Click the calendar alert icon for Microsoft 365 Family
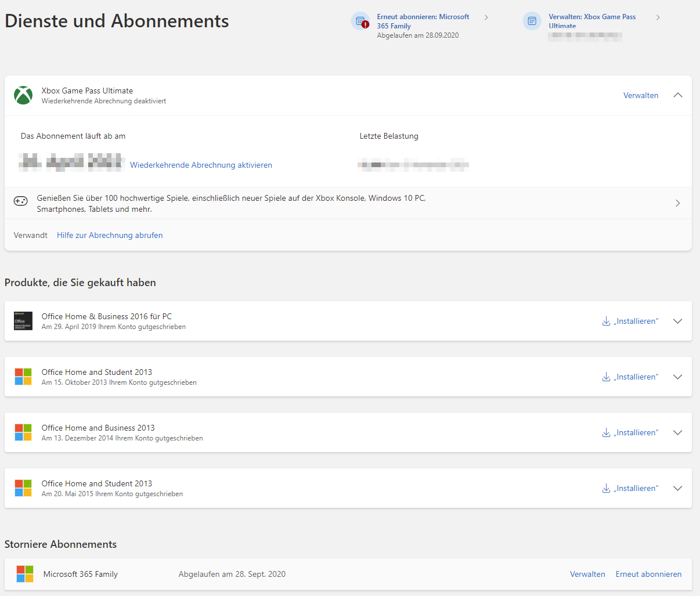This screenshot has height=596, width=700. [361, 21]
